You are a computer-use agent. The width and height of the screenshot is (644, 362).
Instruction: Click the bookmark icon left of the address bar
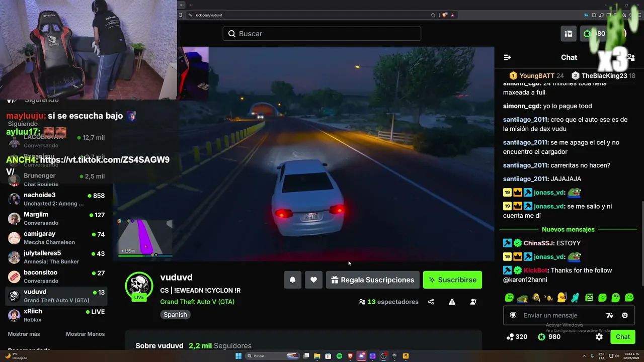coord(180,15)
